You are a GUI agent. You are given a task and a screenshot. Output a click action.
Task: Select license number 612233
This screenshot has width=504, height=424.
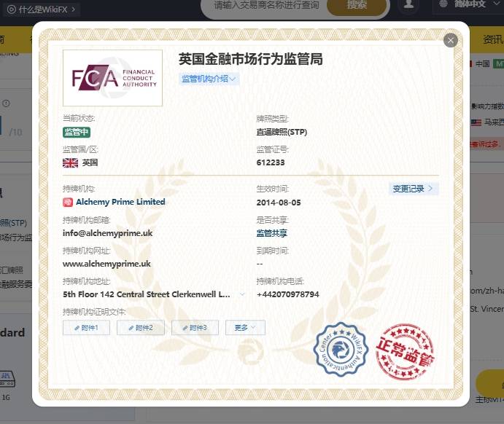pyautogui.click(x=271, y=162)
